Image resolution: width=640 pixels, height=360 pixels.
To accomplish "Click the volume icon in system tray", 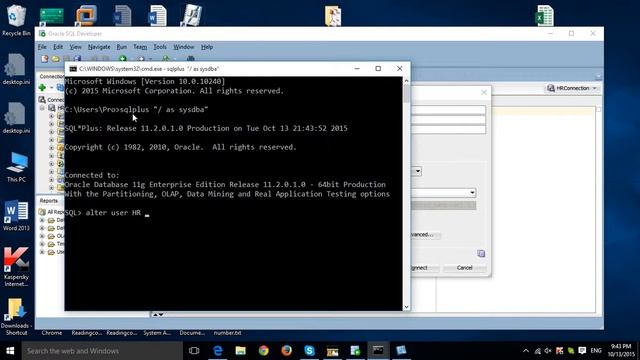I will click(x=548, y=351).
